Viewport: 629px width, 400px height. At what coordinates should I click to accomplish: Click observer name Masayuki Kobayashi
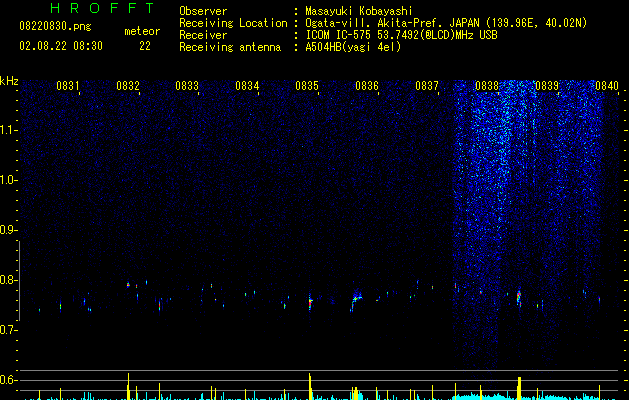click(x=359, y=11)
